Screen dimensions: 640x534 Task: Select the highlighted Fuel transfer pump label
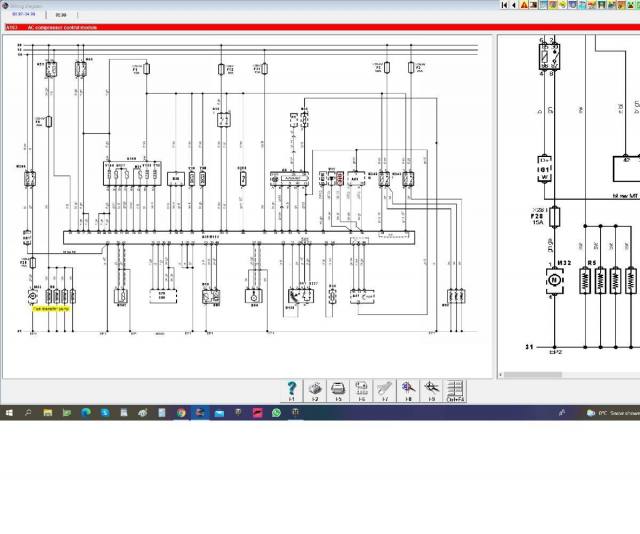pos(51,310)
